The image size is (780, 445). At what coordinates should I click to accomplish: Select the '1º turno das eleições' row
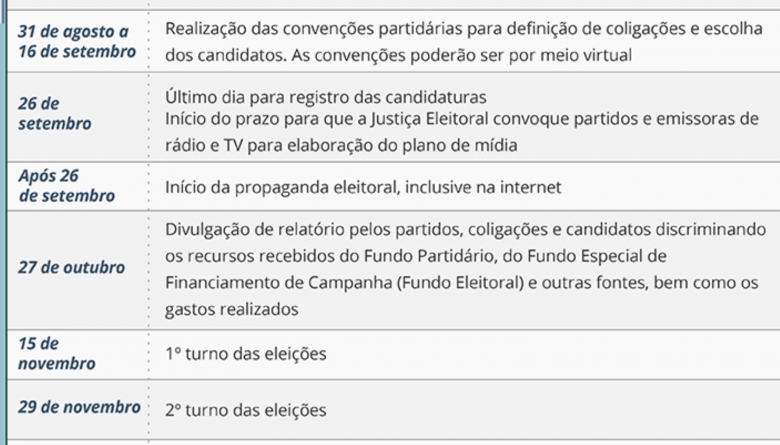coord(393,354)
